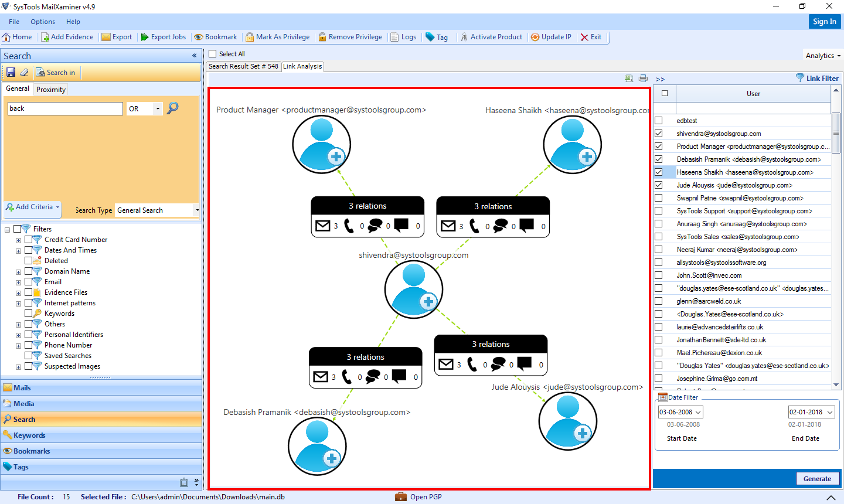Open the Options menu
Viewport: 844px width, 504px height.
point(42,22)
